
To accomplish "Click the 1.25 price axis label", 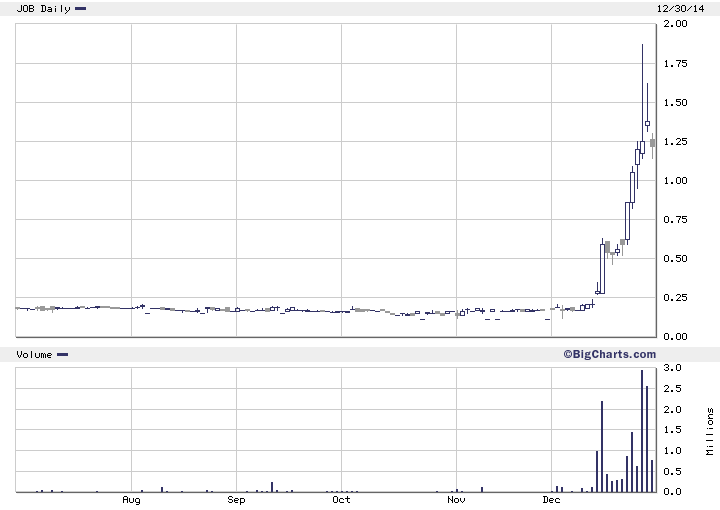I will click(x=675, y=141).
